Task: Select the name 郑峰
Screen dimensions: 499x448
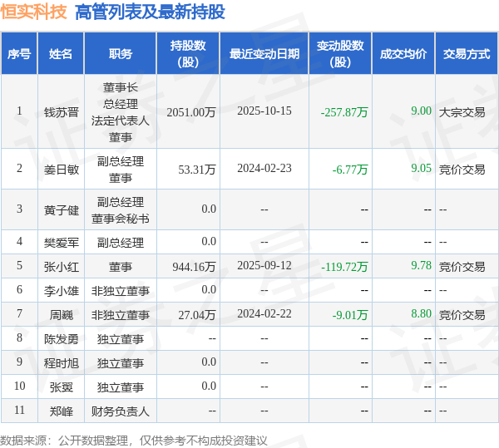Action: tap(61, 411)
